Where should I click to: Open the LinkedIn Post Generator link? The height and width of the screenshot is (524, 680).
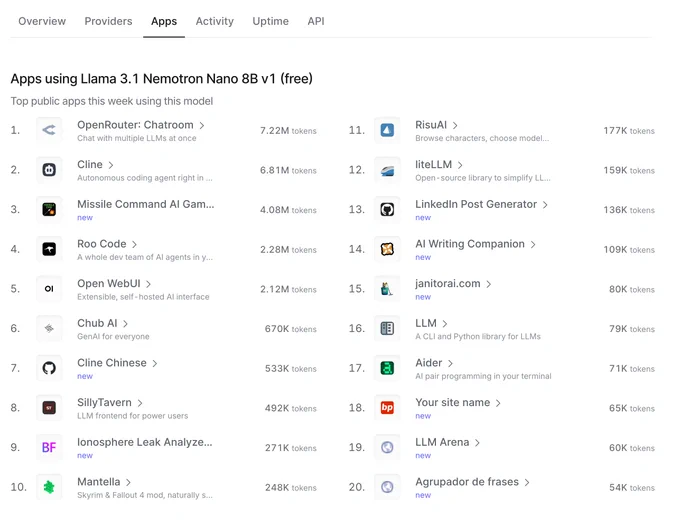coord(476,204)
